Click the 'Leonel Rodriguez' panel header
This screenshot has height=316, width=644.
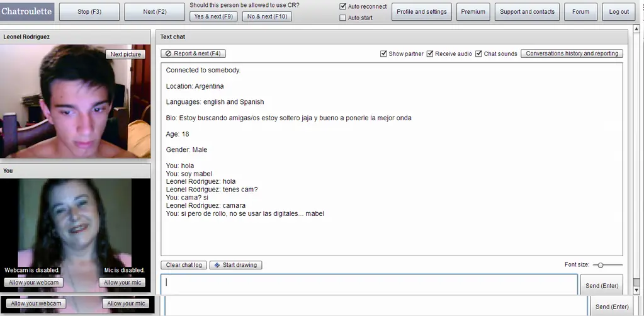(x=76, y=37)
